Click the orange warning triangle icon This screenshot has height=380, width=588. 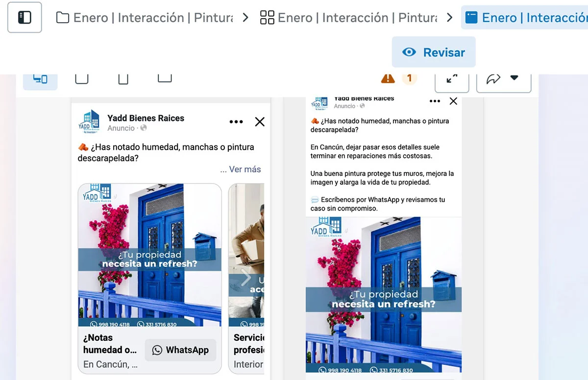(388, 78)
